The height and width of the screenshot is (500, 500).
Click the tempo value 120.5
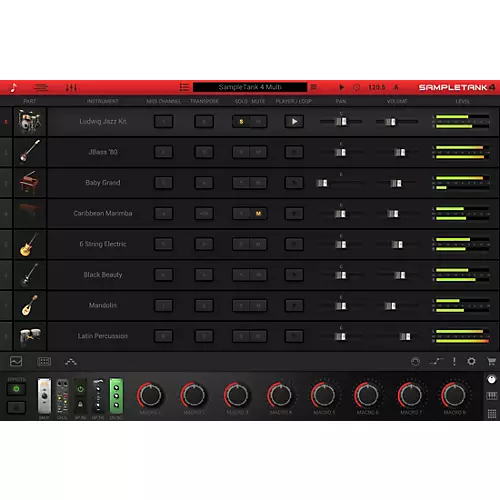(377, 87)
